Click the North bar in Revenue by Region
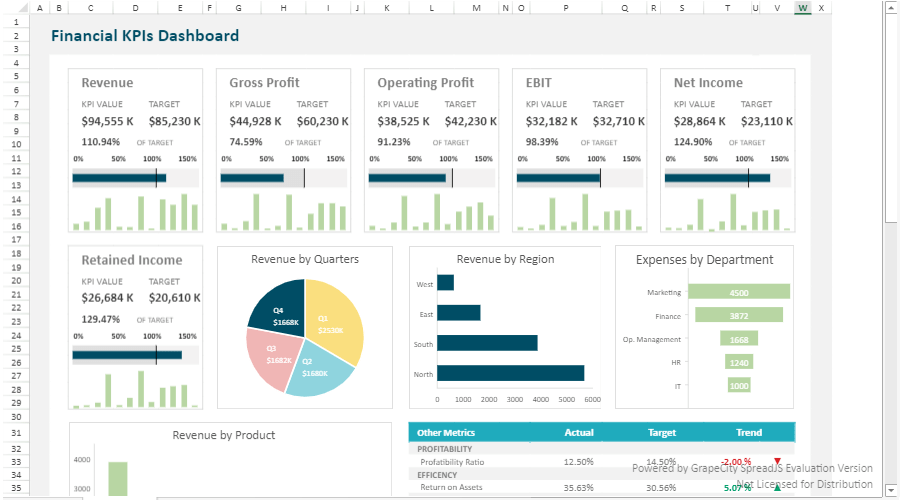This screenshot has width=900, height=500. pyautogui.click(x=510, y=373)
